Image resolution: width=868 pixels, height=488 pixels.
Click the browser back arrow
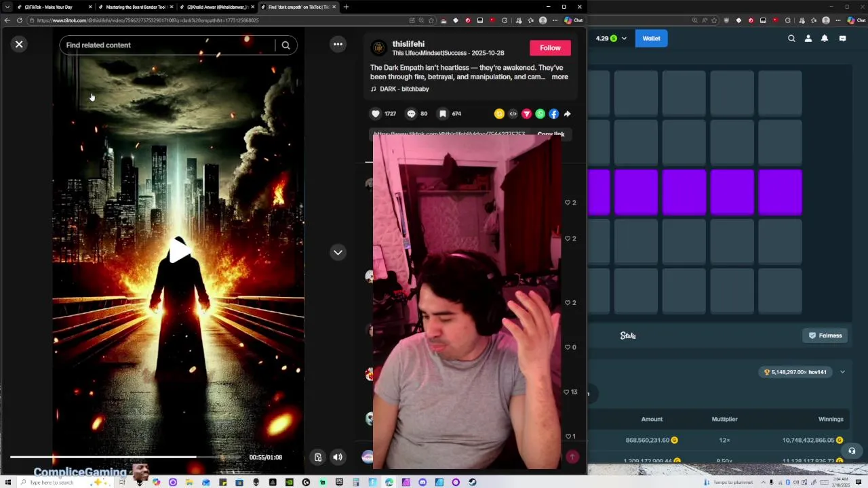[x=7, y=20]
